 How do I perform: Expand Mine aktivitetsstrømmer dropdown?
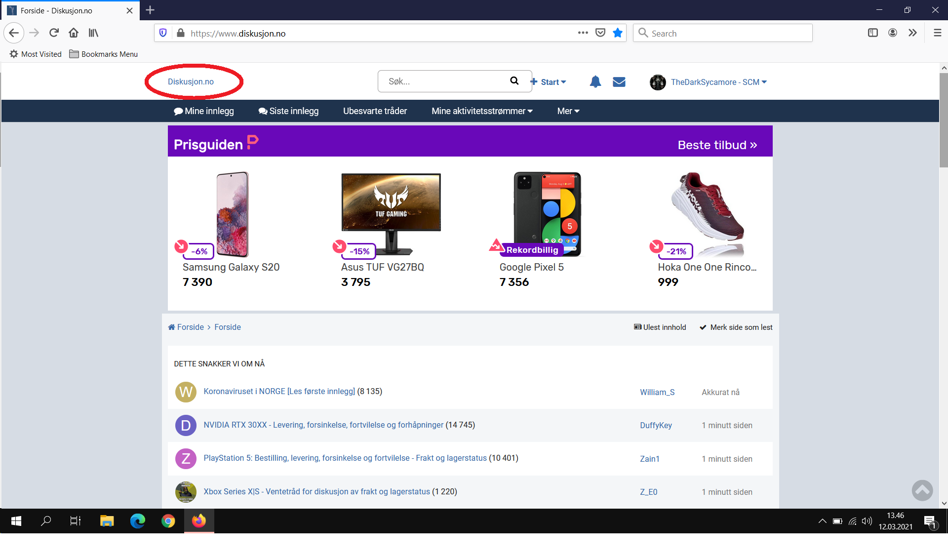pyautogui.click(x=482, y=111)
